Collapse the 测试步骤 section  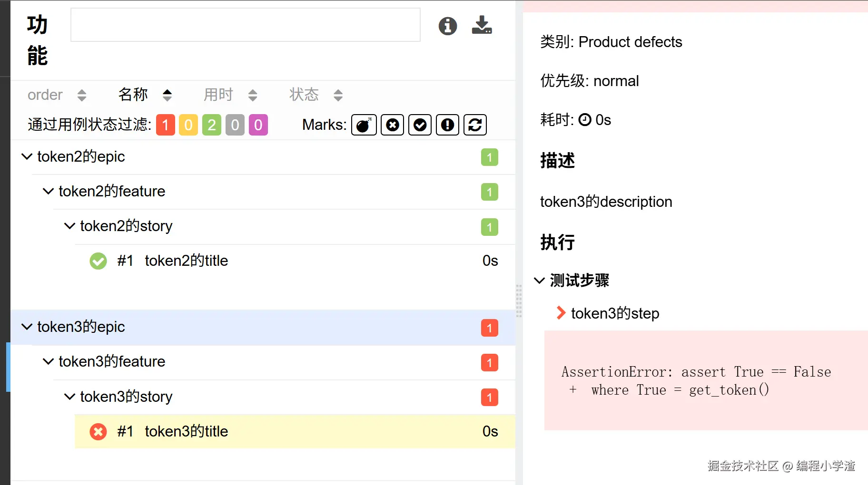[539, 281]
